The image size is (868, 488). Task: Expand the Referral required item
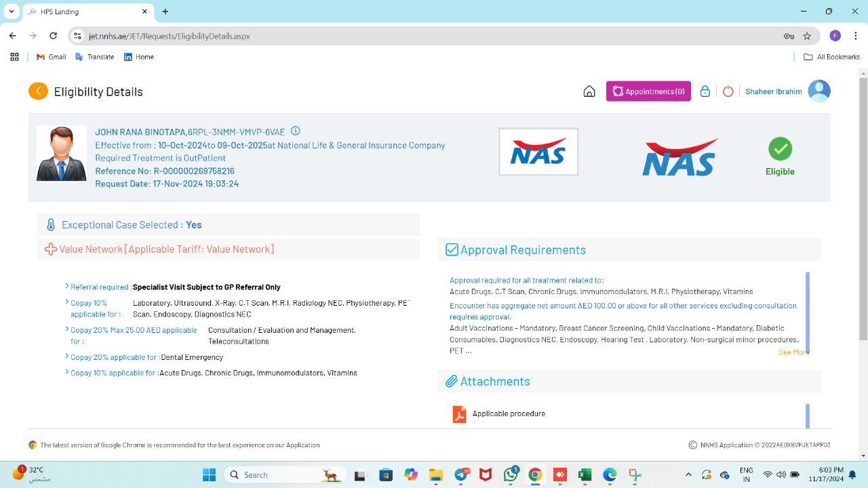[67, 287]
